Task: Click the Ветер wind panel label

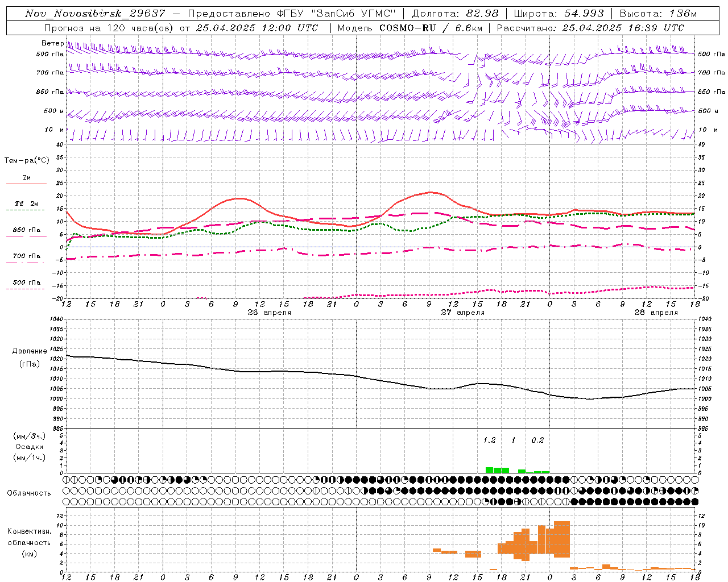Action: 52,43
